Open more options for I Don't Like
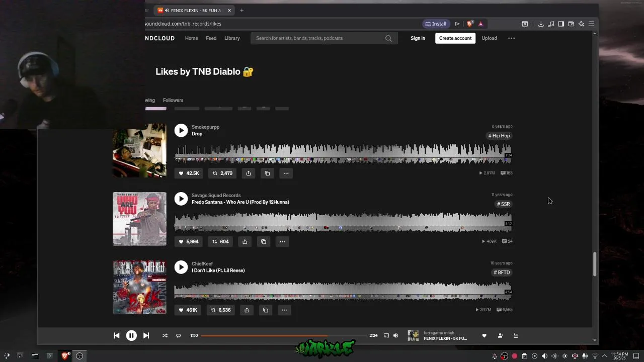 pos(284,310)
